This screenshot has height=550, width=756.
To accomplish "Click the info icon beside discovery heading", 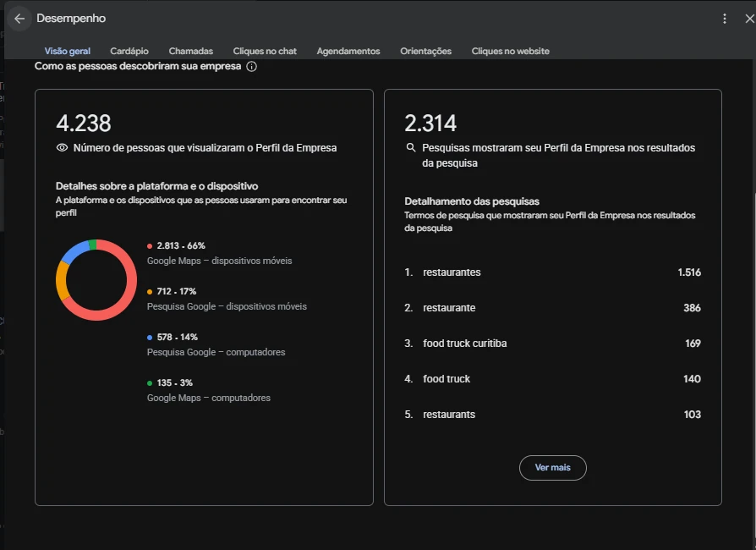I will pyautogui.click(x=251, y=67).
